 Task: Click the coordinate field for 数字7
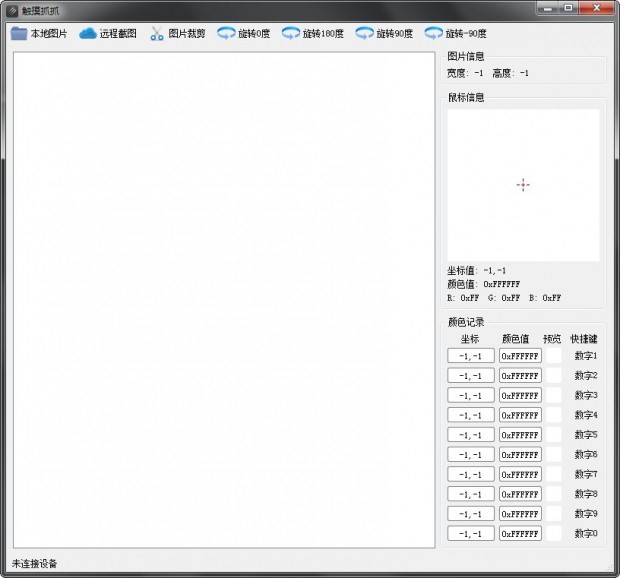(471, 474)
